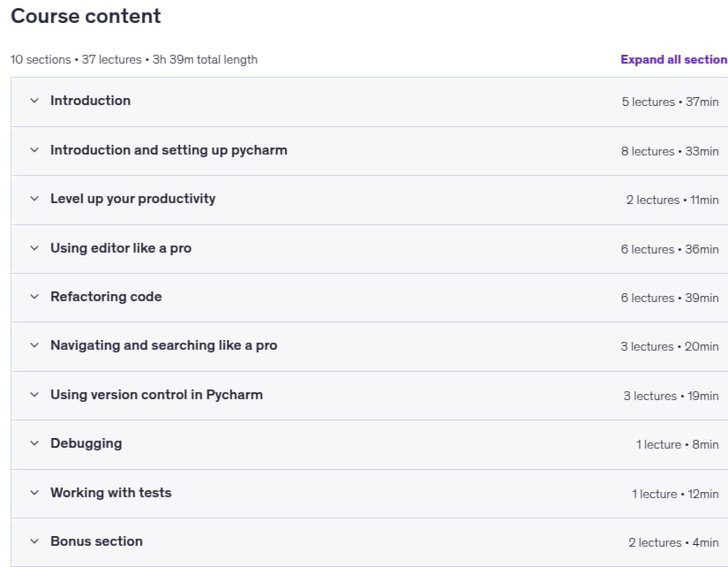Expand chevron for Using editor like a pro
This screenshot has height=567, width=728.
tap(34, 247)
